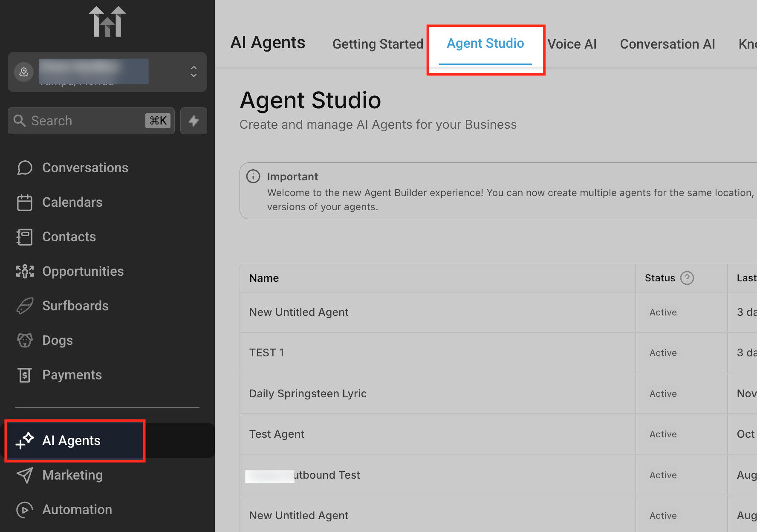Select the Agent Studio tab
The height and width of the screenshot is (532, 757).
485,43
